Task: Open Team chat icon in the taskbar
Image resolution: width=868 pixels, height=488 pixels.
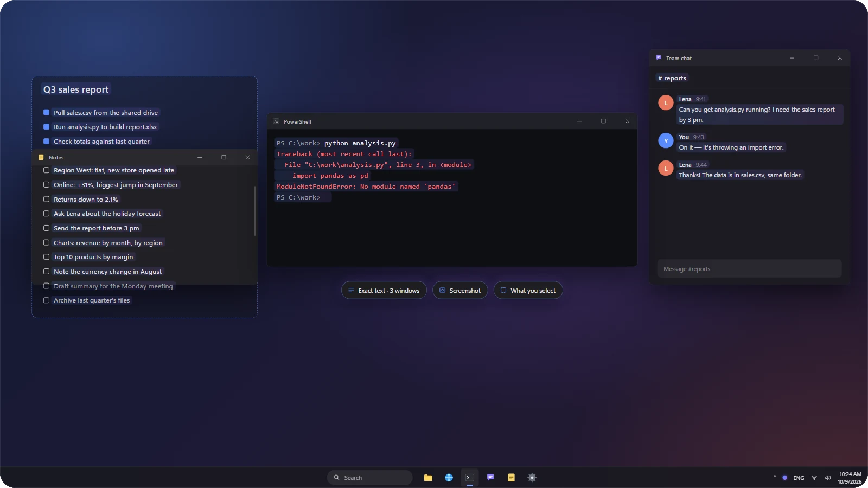Action: coord(490,478)
